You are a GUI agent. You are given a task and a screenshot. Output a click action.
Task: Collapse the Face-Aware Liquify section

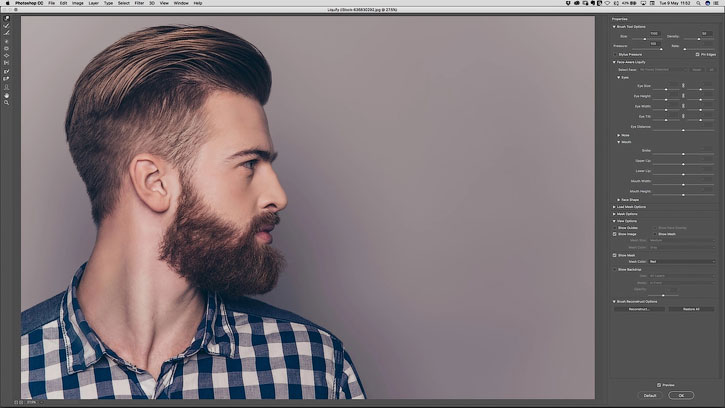(614, 62)
